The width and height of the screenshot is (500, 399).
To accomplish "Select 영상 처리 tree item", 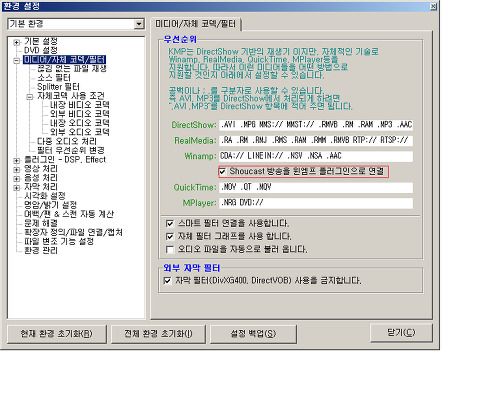I will 41,169.
